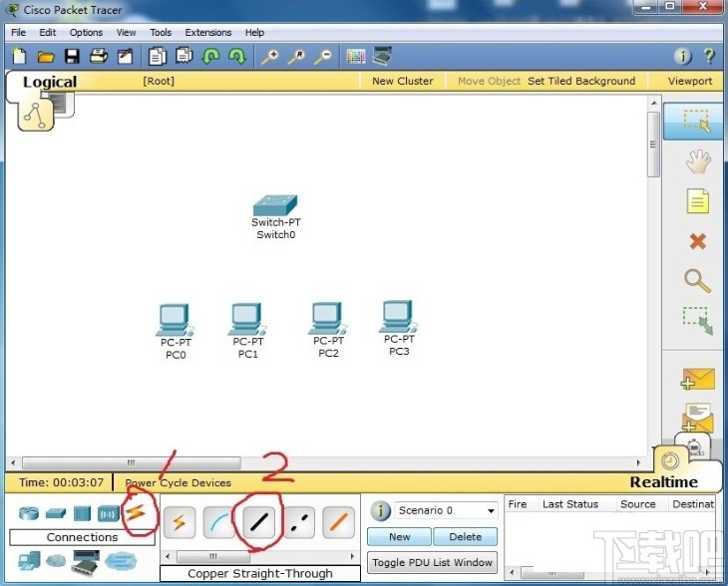Open the Help menu
This screenshot has width=728, height=586.
[254, 33]
